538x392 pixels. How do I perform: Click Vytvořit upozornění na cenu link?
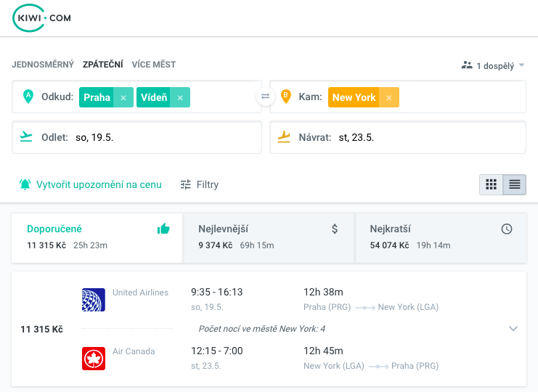[x=99, y=184]
